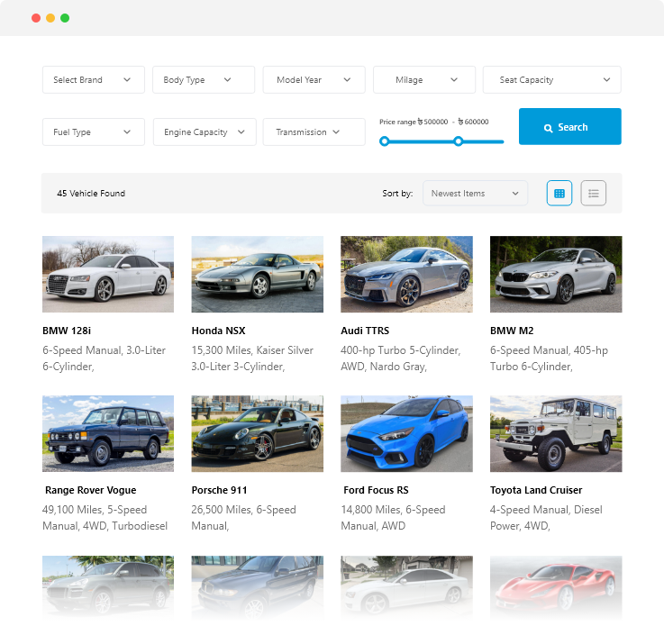Open the Audi TTRS car photo
The width and height of the screenshot is (664, 644).
406,274
